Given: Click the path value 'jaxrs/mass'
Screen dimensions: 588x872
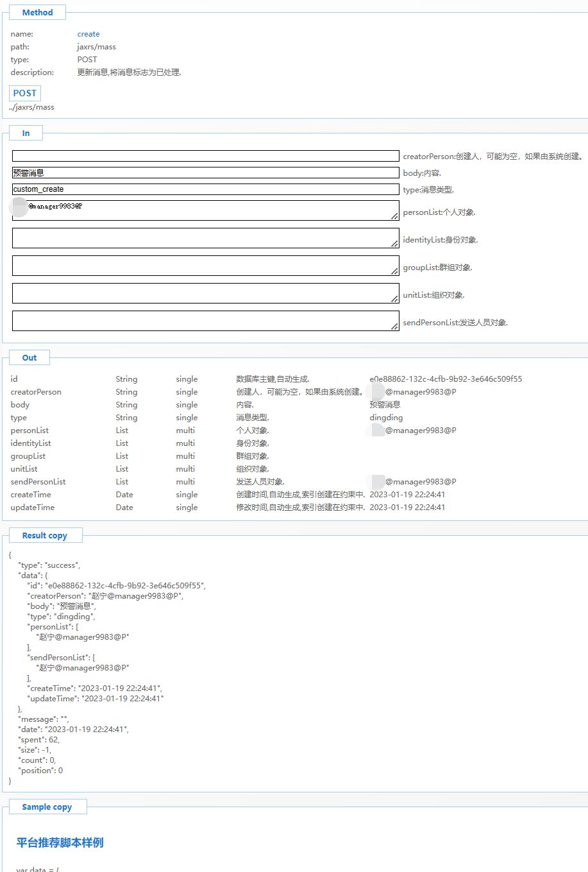Looking at the screenshot, I should (96, 47).
